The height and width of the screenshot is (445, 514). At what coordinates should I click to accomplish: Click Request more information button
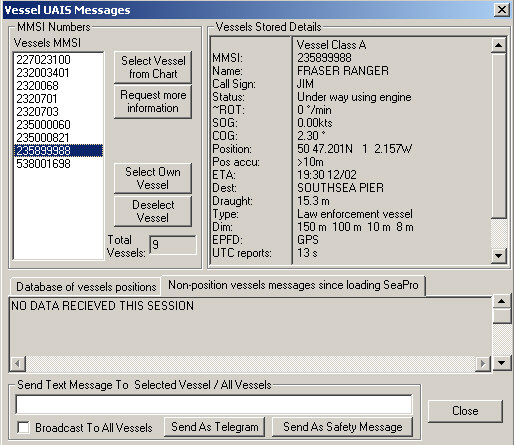click(x=153, y=102)
